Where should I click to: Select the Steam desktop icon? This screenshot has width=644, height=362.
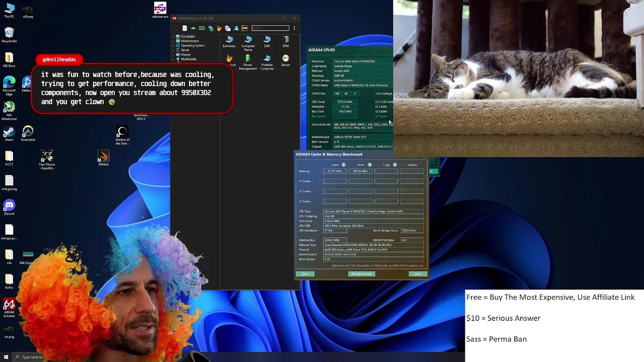tap(9, 134)
